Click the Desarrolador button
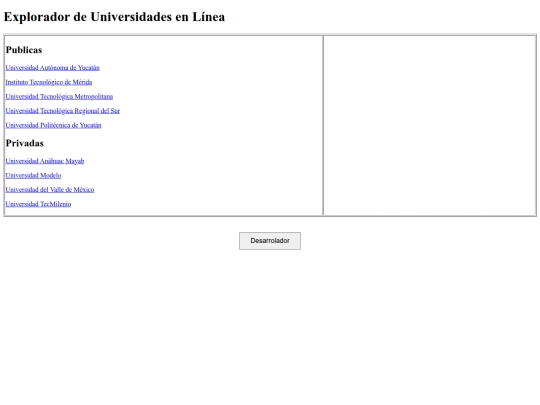 [x=270, y=241]
